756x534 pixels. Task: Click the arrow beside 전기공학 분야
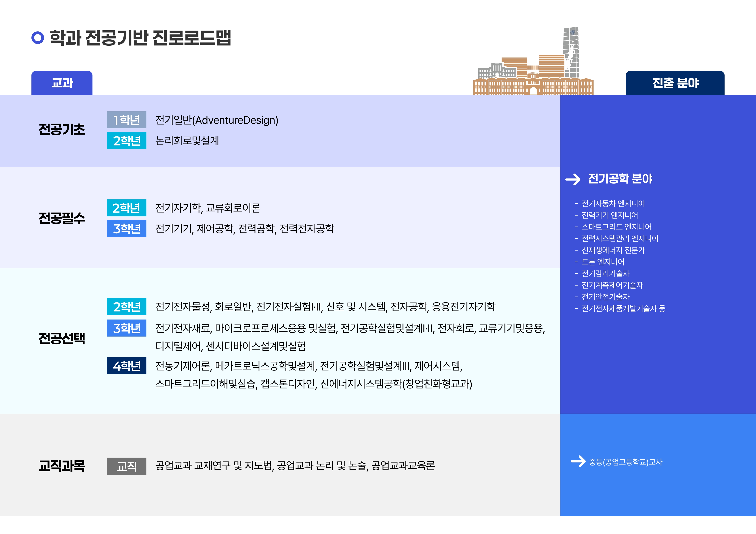point(573,179)
